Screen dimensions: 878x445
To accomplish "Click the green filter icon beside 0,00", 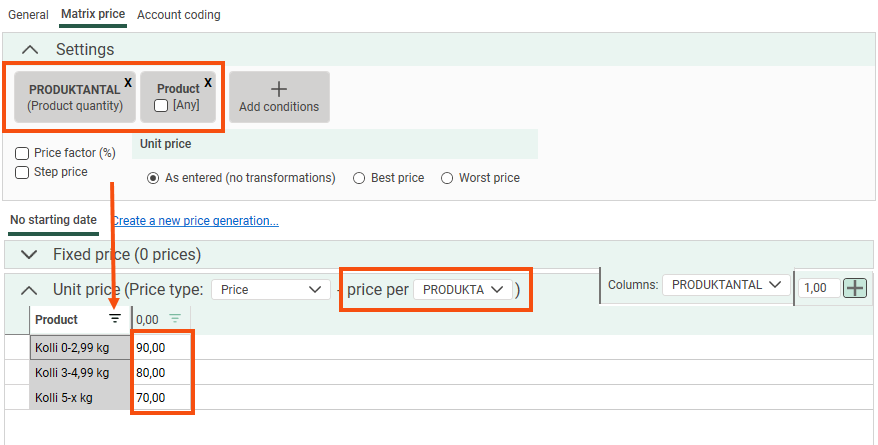I will tap(175, 319).
